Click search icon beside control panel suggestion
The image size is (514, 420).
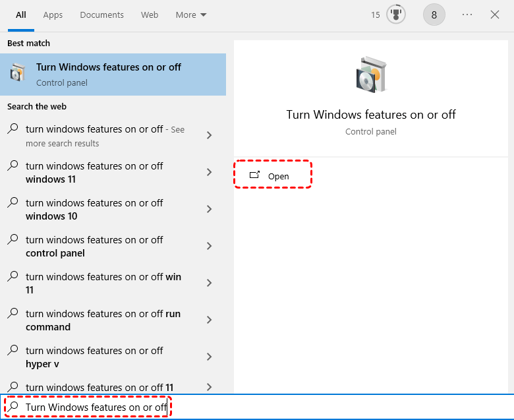13,239
